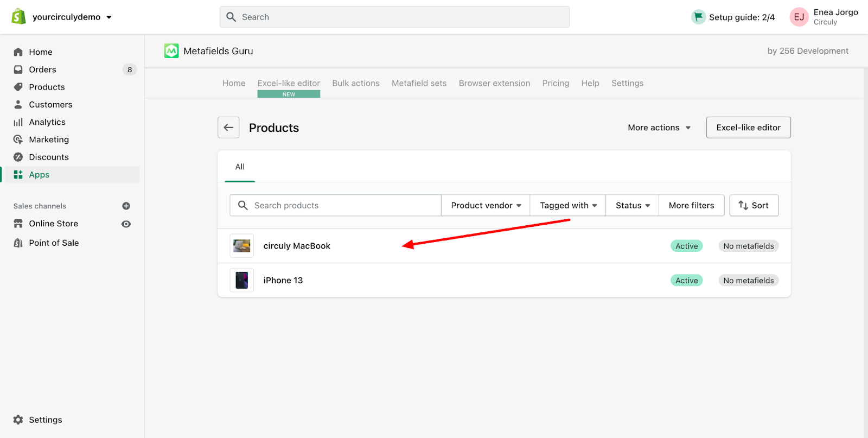
Task: Click the Point of Sale bag icon
Action: (x=18, y=243)
